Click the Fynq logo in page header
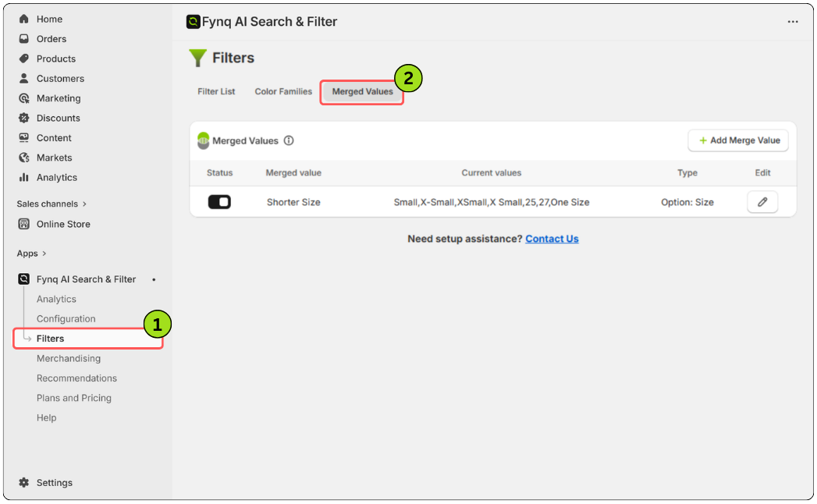This screenshot has height=504, width=817. pos(194,22)
